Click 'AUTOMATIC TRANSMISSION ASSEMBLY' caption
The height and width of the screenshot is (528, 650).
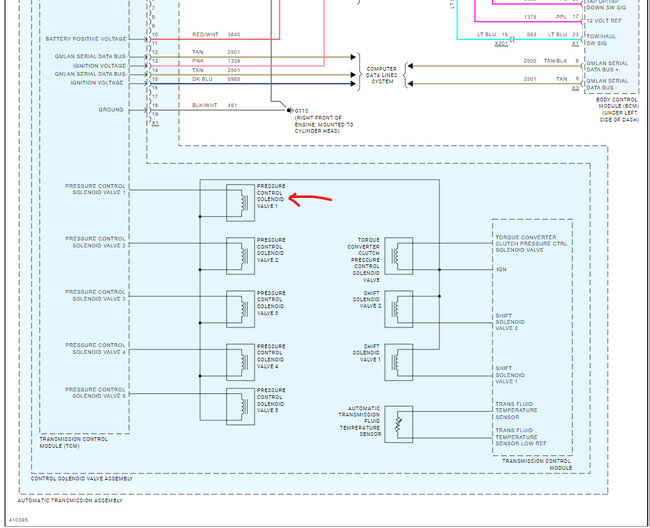coord(70,501)
